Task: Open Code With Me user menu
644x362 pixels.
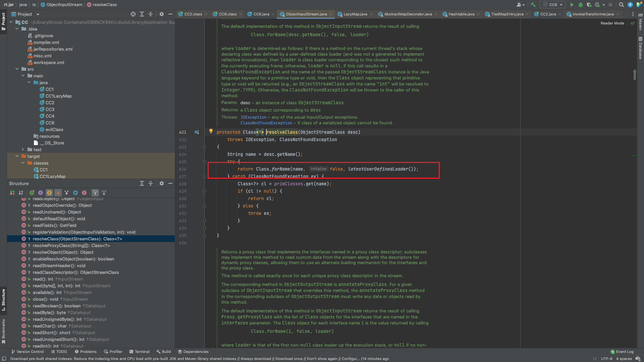Action: click(521, 5)
